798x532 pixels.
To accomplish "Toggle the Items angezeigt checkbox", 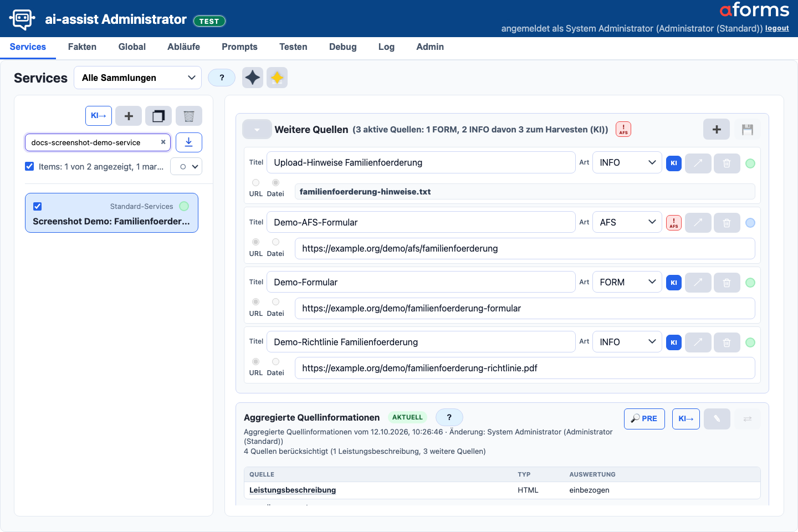I will [x=29, y=166].
